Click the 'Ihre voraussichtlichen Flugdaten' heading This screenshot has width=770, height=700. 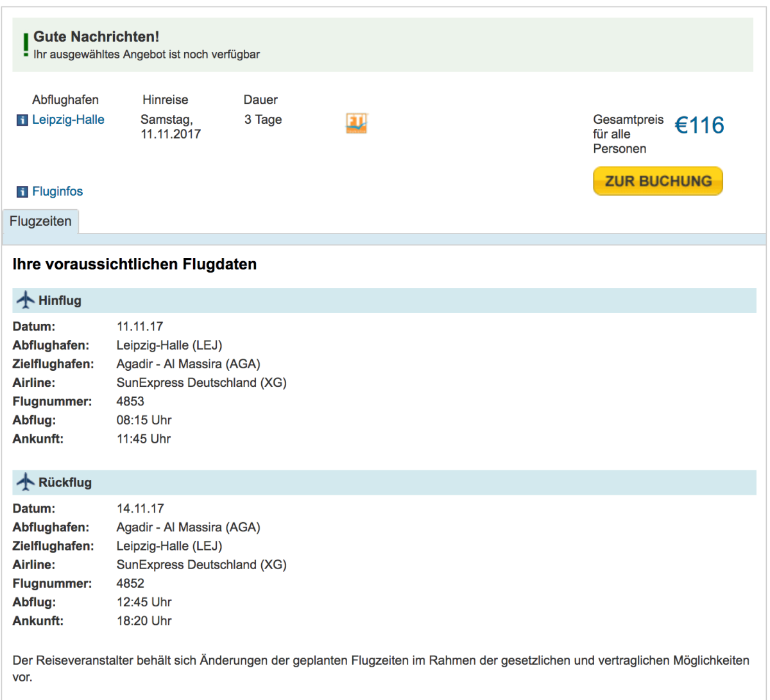(x=135, y=264)
